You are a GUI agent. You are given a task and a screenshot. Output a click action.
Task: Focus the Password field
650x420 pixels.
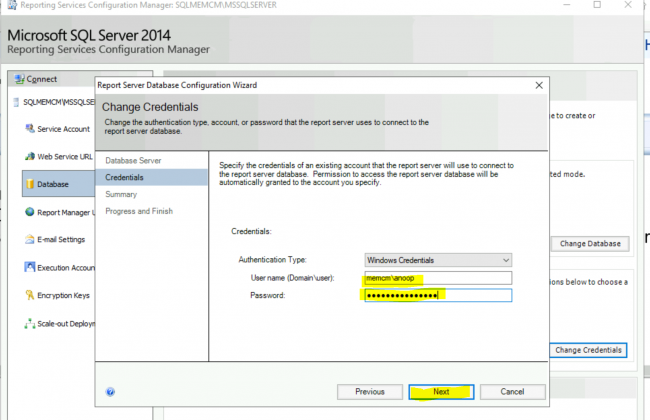click(438, 295)
